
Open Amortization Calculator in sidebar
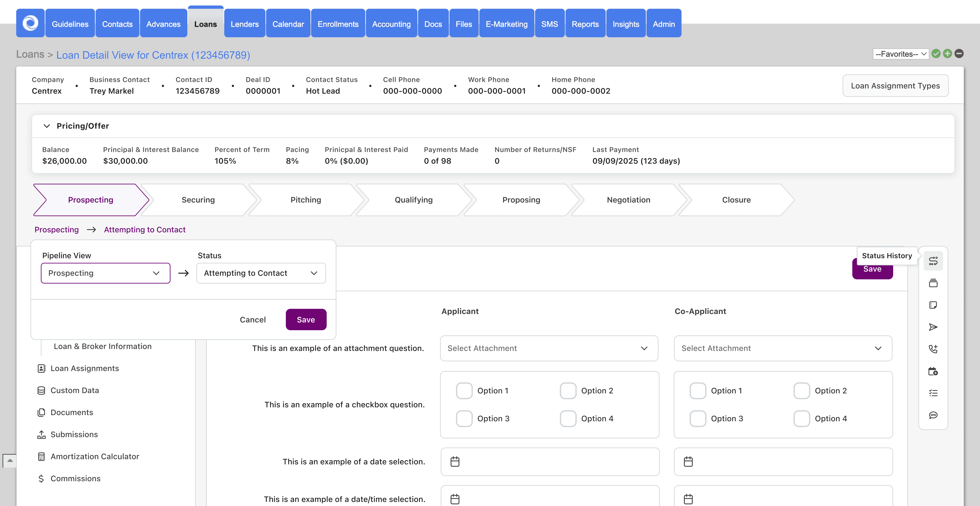[x=95, y=457]
